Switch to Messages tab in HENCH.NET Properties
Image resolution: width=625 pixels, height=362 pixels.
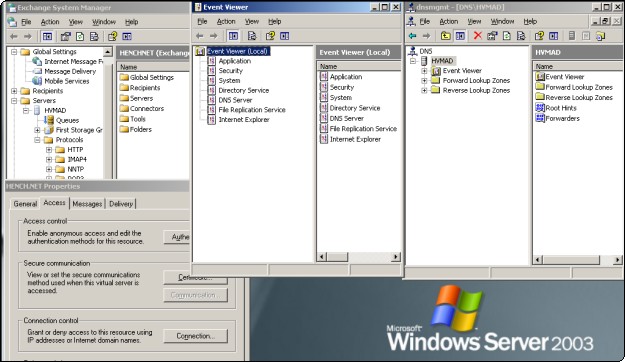87,204
